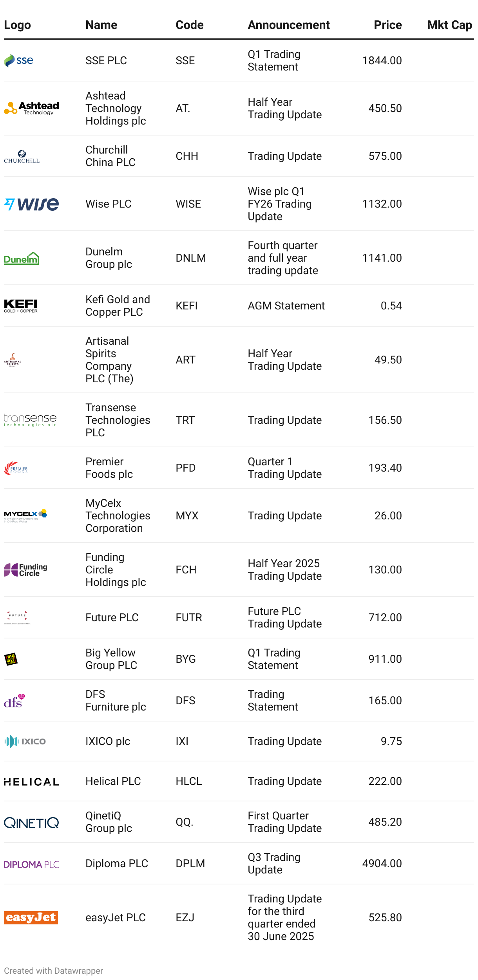The width and height of the screenshot is (478, 980).
Task: Click the Ashtead Technology logo
Action: coord(31,108)
